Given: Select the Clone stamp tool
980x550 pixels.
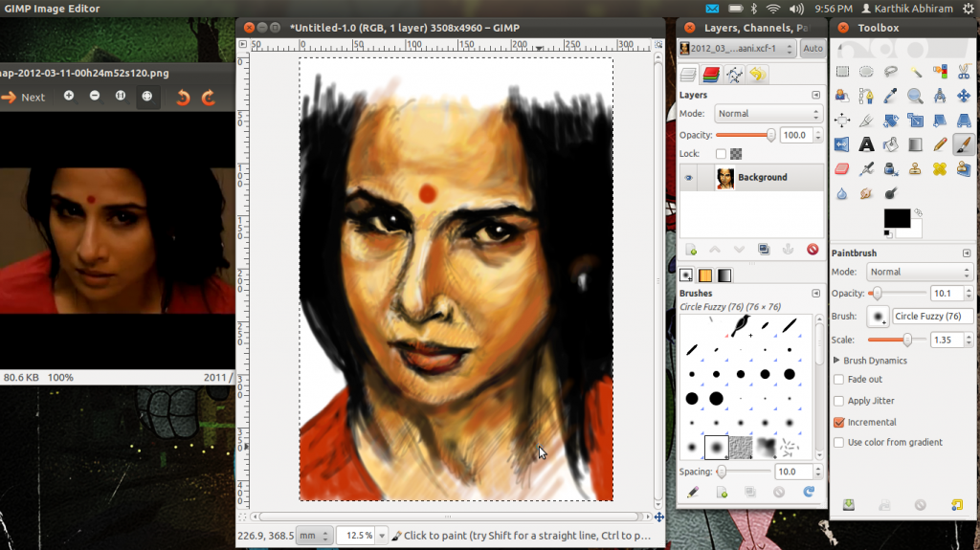Looking at the screenshot, I should coord(915,169).
